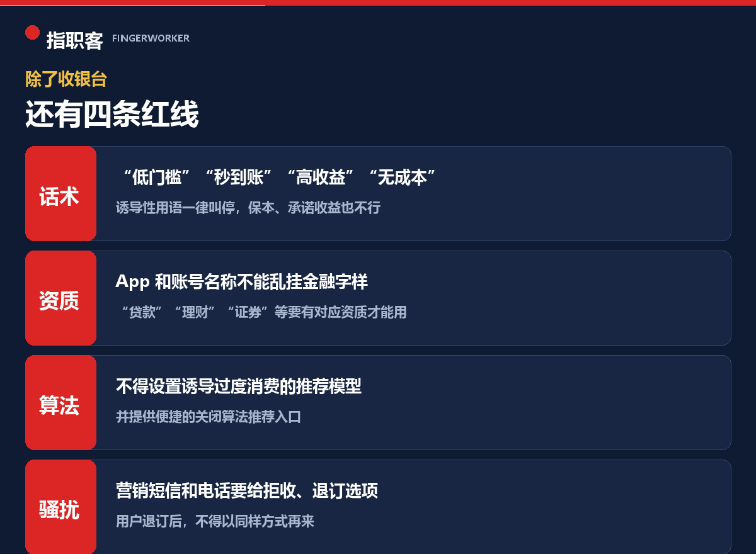Select the red 算法 tag
Viewport: 756px width, 554px height.
60,403
